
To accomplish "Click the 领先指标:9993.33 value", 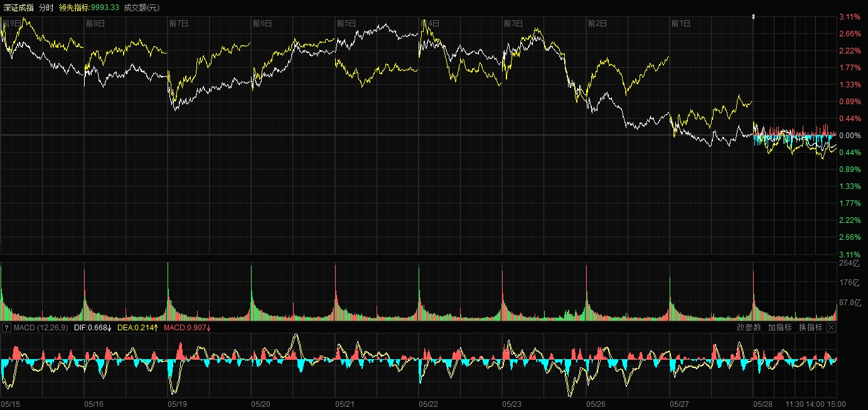I will coord(89,7).
